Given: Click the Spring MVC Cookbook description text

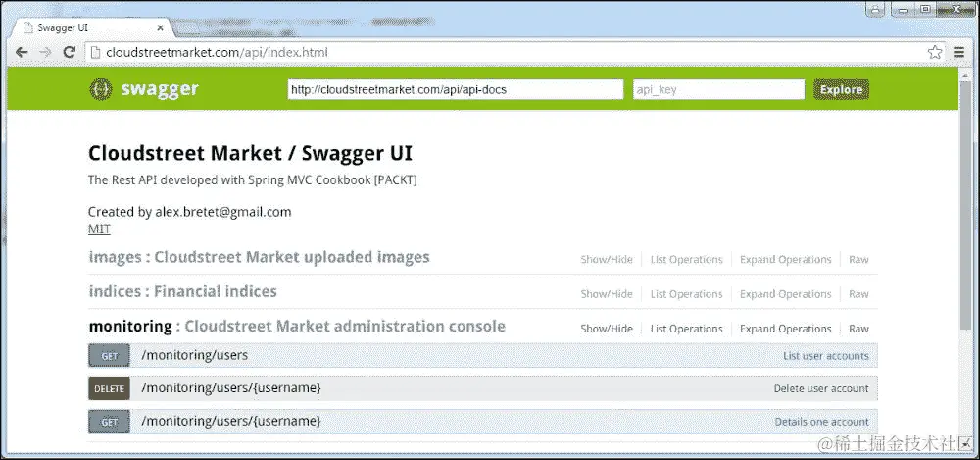Looking at the screenshot, I should coord(253,180).
